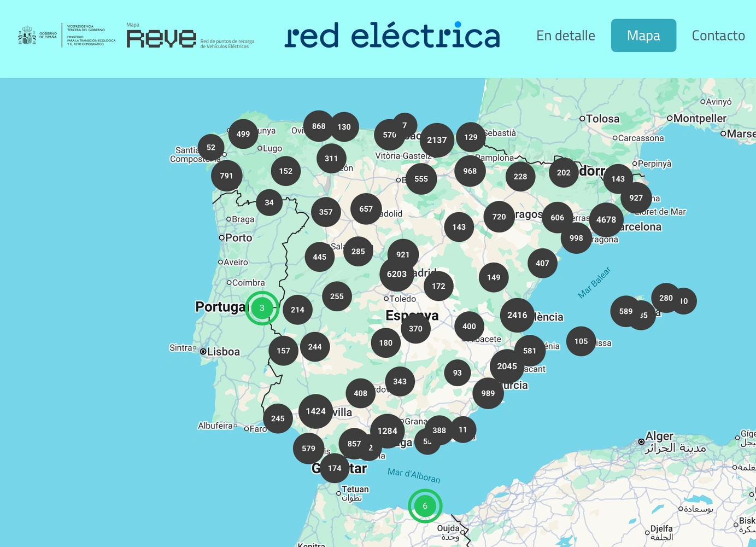Open the "Contacto" page
Viewport: 756px width, 547px height.
coord(718,35)
